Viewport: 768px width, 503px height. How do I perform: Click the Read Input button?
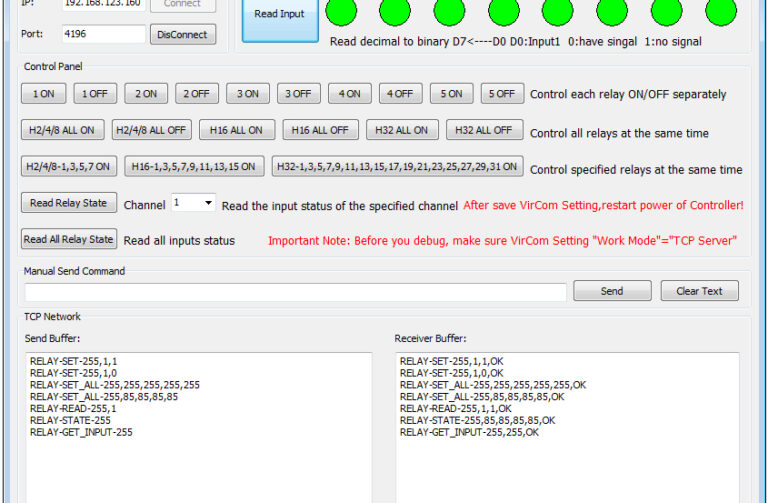280,20
